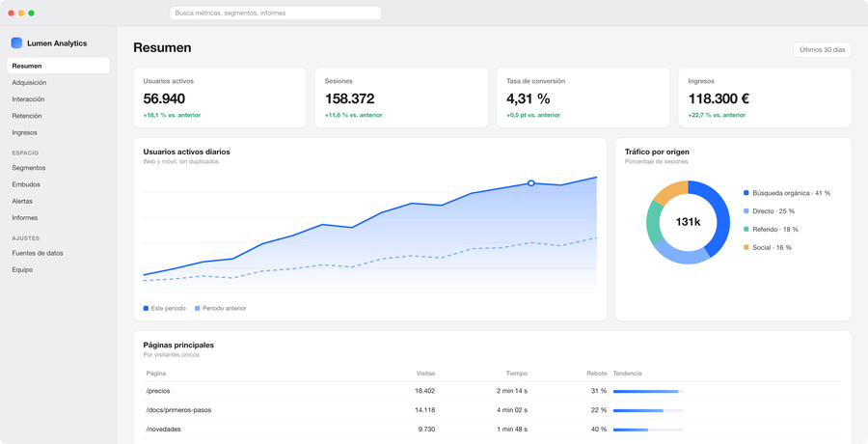The width and height of the screenshot is (868, 444).
Task: Sort by Visitas column header
Action: coord(425,373)
